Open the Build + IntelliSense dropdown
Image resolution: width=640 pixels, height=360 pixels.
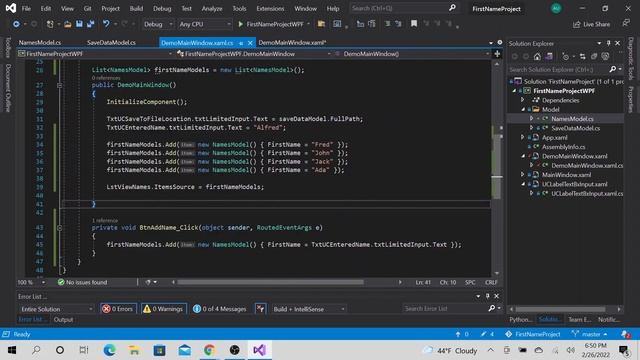(309, 309)
